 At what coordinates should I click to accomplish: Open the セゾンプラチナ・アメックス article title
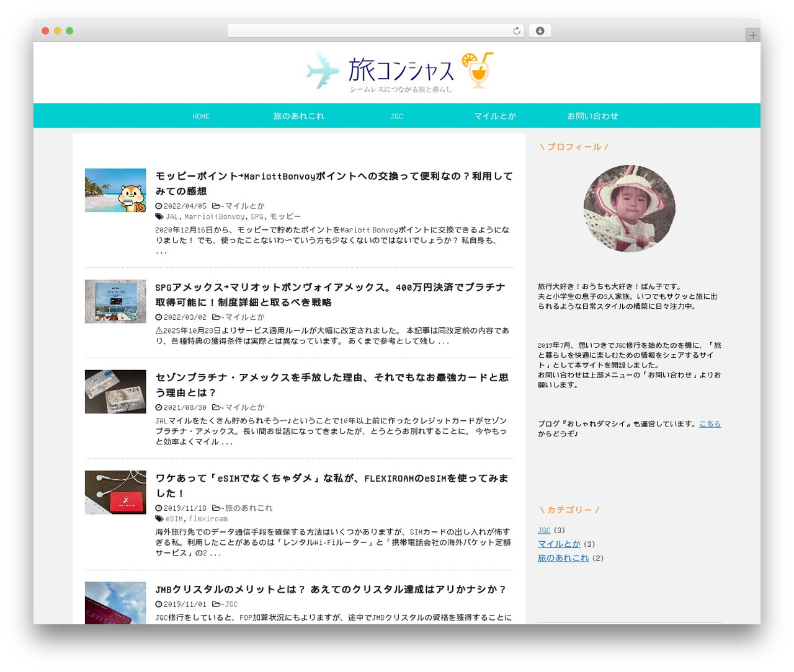332,385
